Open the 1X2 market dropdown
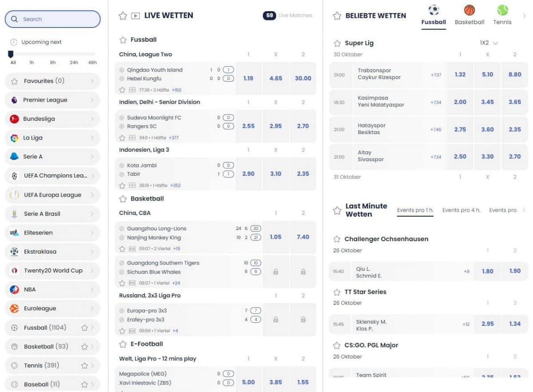 [x=489, y=43]
